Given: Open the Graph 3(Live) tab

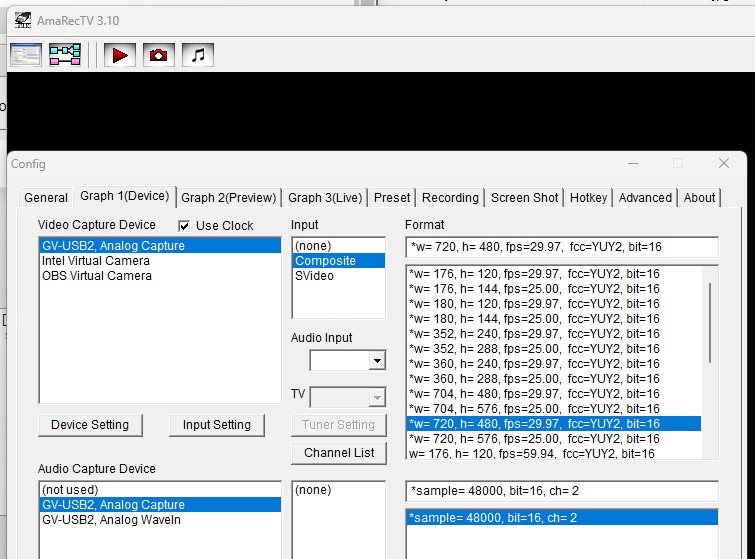Looking at the screenshot, I should coord(325,198).
